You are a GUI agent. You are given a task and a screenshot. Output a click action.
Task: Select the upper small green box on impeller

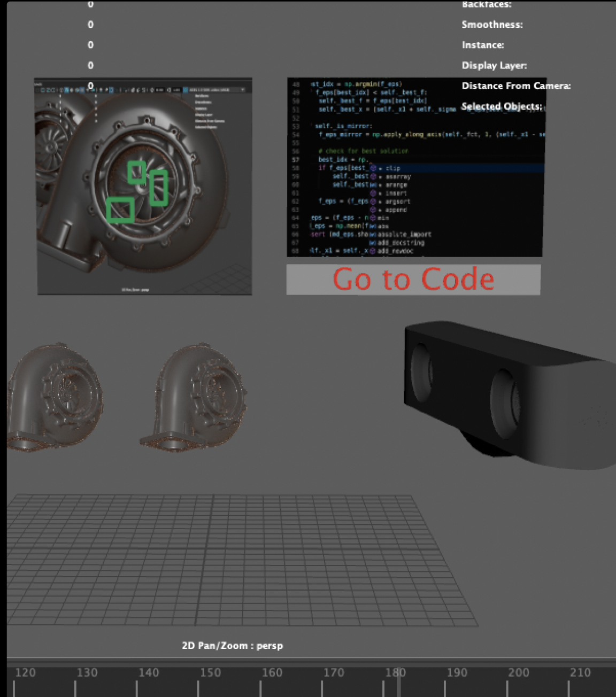pyautogui.click(x=137, y=172)
